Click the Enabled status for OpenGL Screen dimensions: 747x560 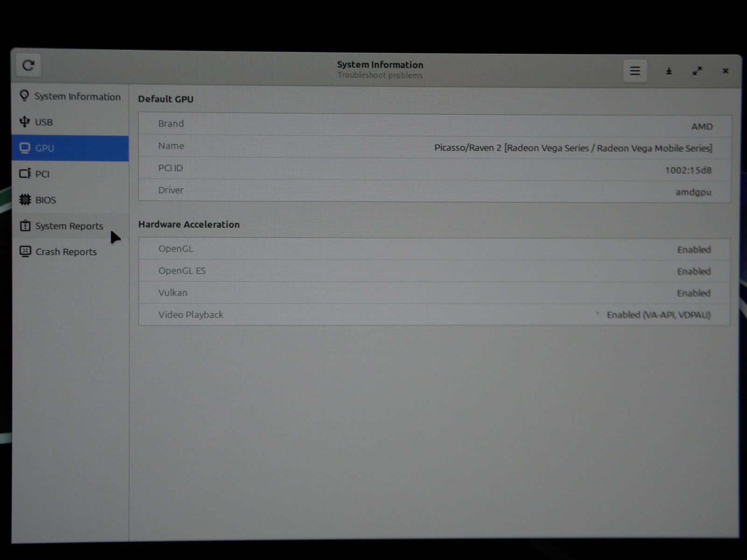pyautogui.click(x=694, y=250)
